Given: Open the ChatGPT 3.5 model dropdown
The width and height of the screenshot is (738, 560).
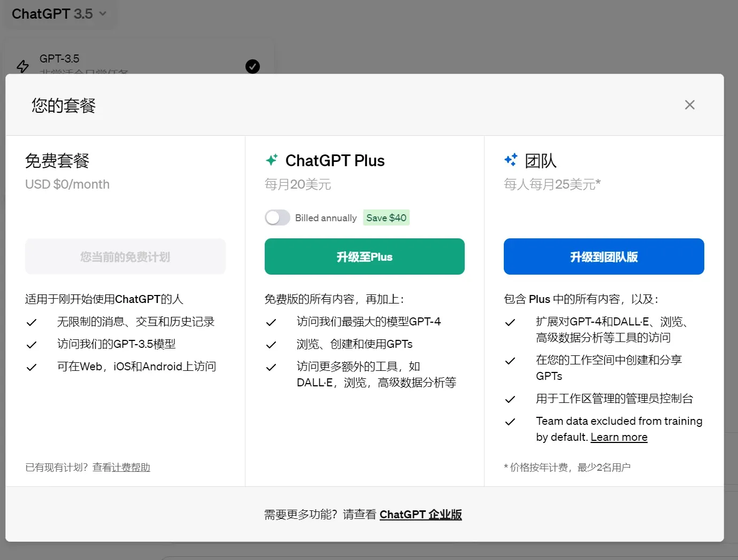Looking at the screenshot, I should click(59, 14).
